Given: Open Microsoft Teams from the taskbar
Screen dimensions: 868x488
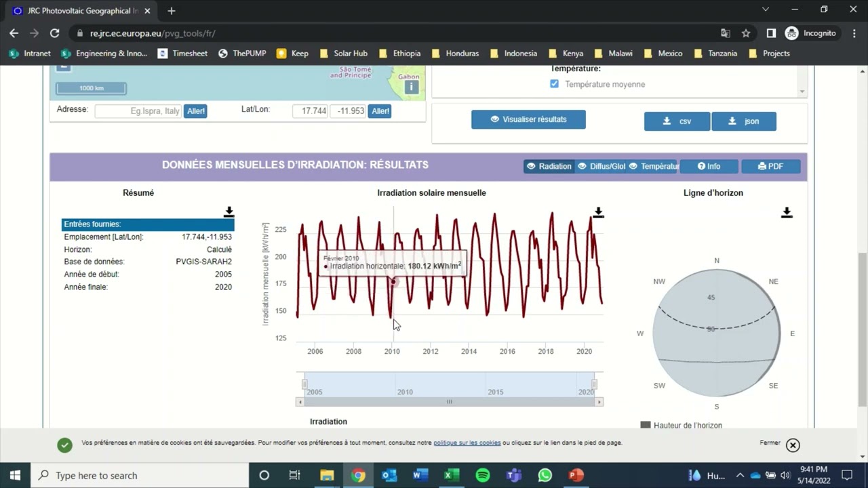Looking at the screenshot, I should pos(513,475).
